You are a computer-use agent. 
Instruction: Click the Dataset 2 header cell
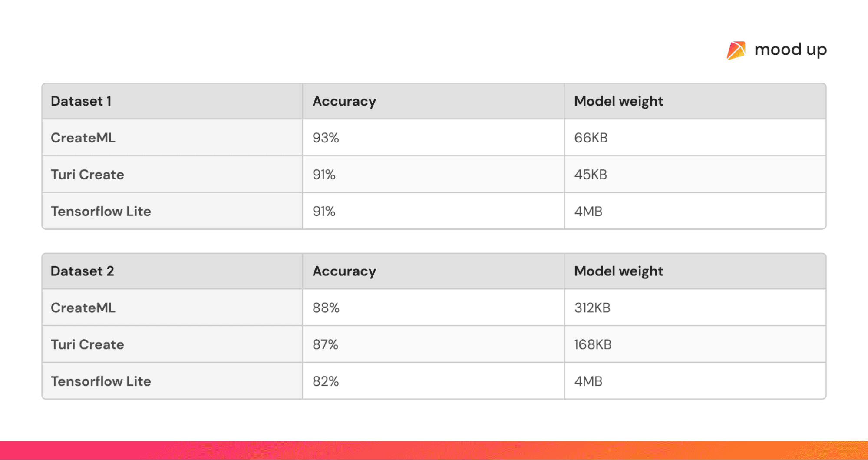tap(82, 271)
